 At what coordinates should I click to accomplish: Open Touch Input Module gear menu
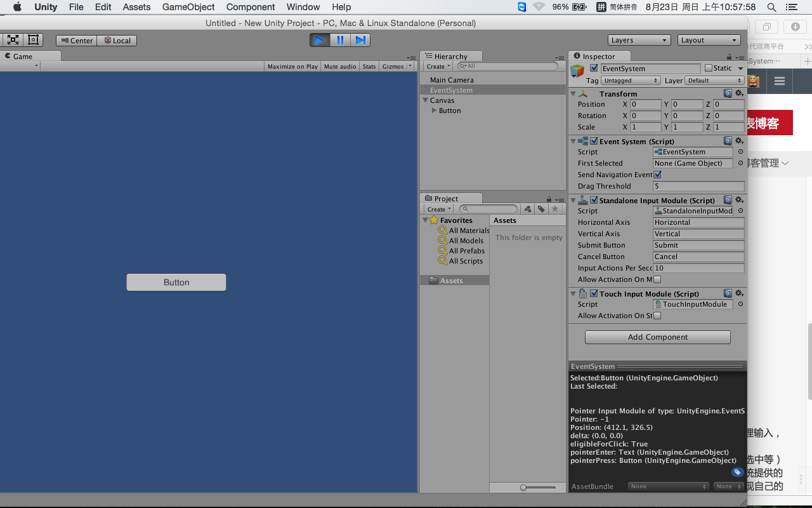tap(739, 293)
